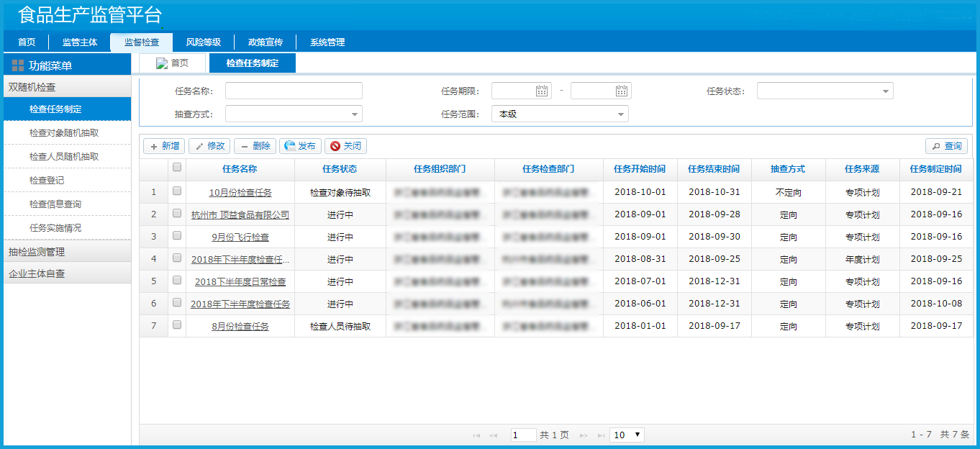Click the 任务名称 text input field
Screen dimensions: 980x449
294,91
